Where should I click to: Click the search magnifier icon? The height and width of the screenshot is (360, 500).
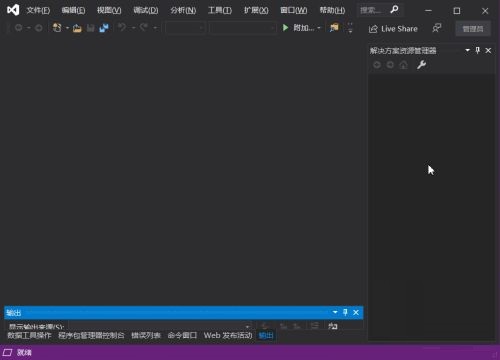click(x=394, y=10)
